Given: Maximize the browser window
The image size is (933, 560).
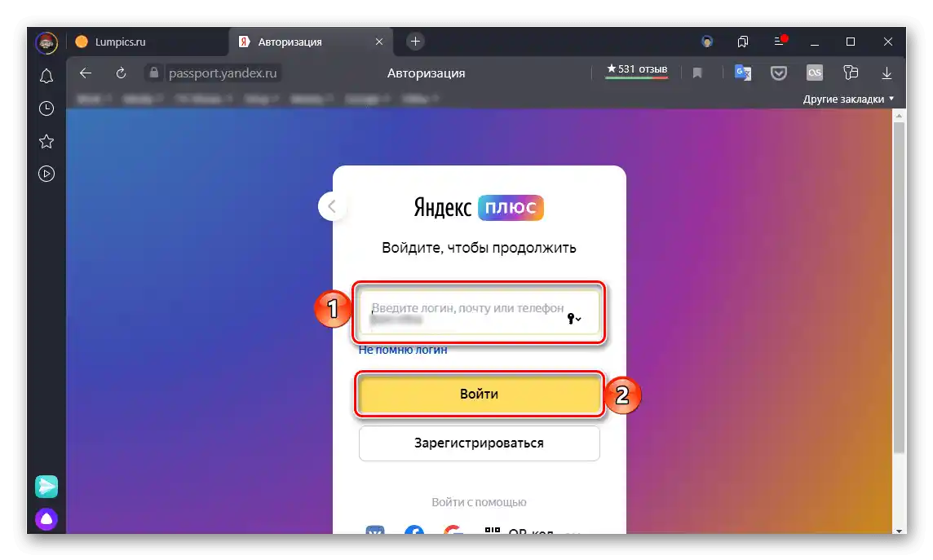Looking at the screenshot, I should tap(851, 42).
